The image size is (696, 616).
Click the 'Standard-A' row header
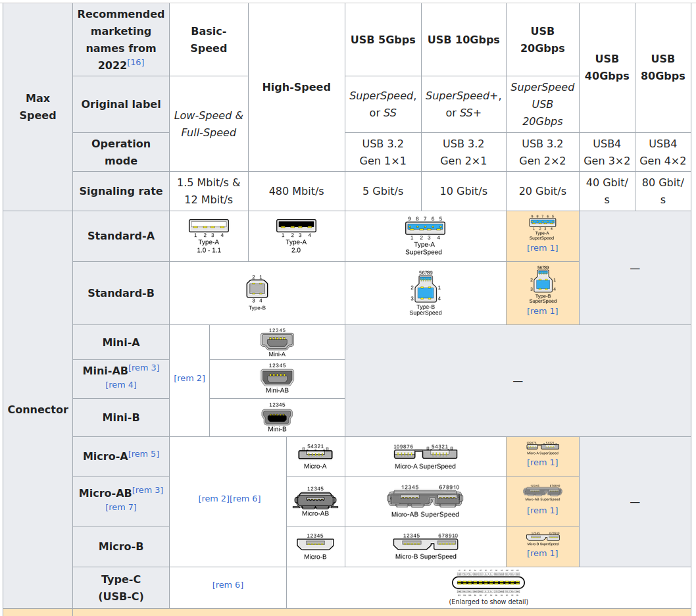(121, 236)
